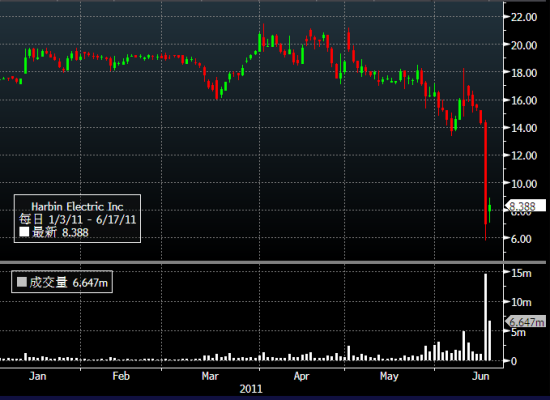Click the gray divider between price and volume panes
Screen dimensions: 550x400
273,262
